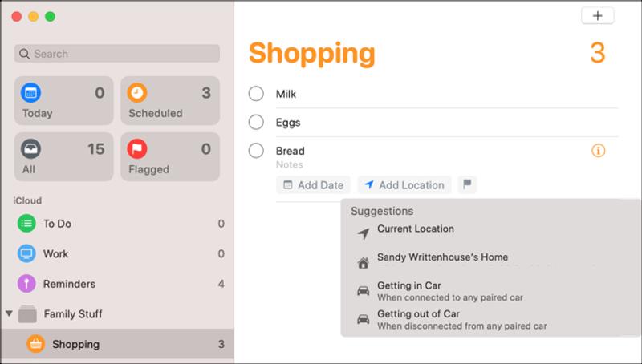Image resolution: width=642 pixels, height=364 pixels.
Task: Focus the Search field
Action: 117,54
